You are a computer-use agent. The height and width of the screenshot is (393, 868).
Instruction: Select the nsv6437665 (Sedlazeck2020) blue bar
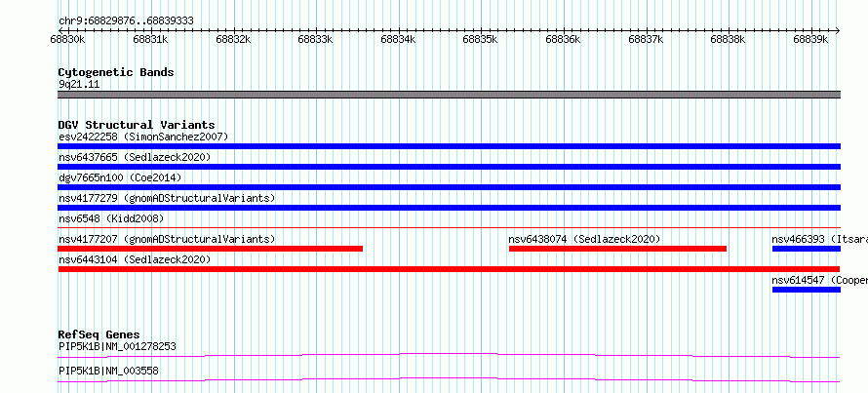pyautogui.click(x=449, y=167)
